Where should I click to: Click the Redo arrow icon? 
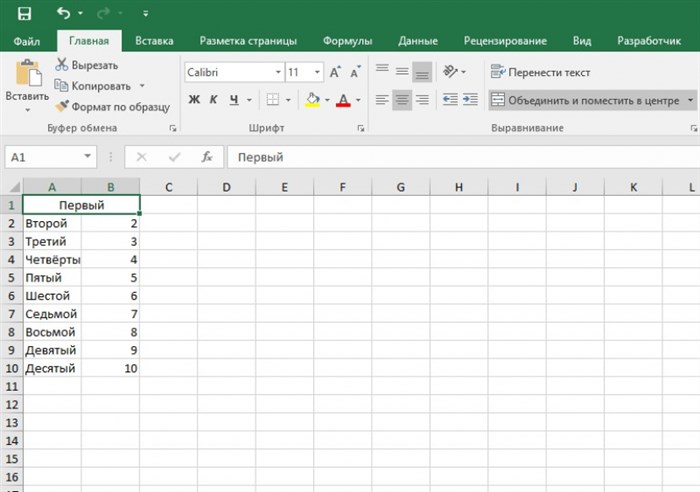103,13
